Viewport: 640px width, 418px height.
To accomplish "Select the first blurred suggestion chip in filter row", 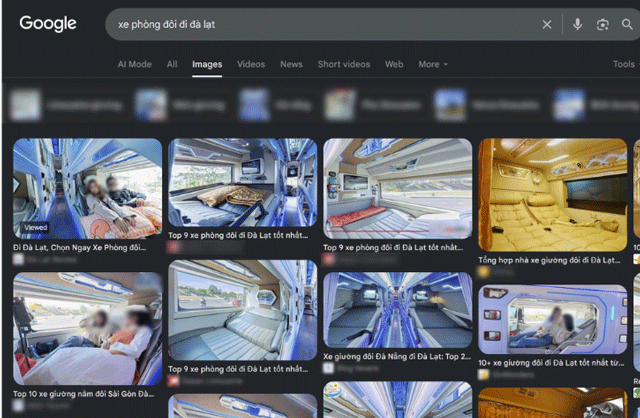I will pyautogui.click(x=66, y=106).
